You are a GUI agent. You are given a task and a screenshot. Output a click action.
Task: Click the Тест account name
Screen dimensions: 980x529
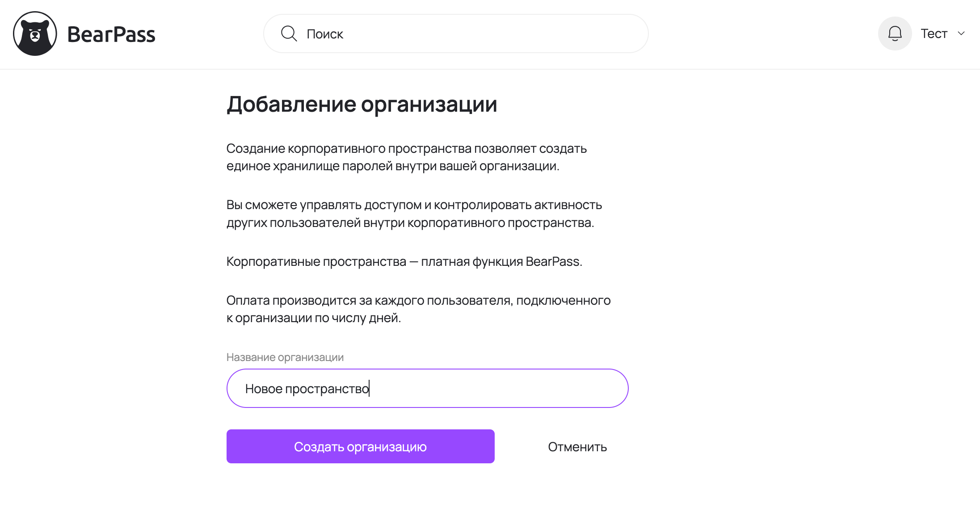(x=934, y=34)
